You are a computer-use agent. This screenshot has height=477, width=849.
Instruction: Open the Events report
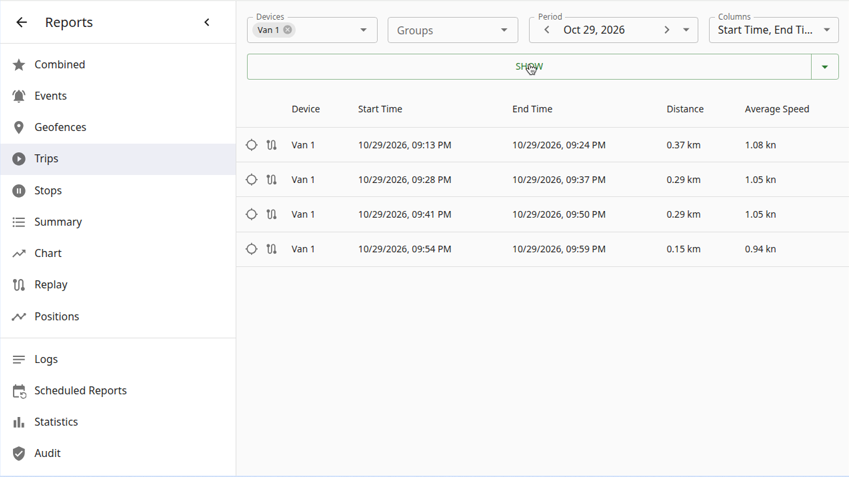coord(118,96)
